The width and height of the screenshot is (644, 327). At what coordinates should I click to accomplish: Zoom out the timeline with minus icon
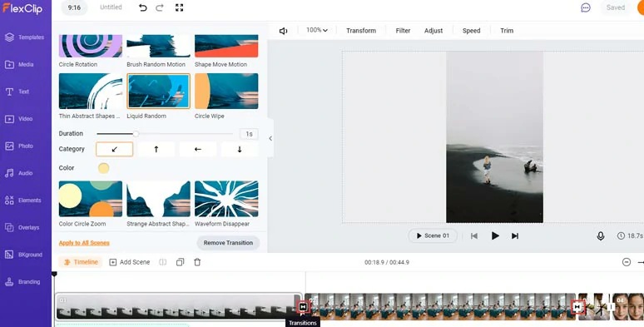coord(627,262)
